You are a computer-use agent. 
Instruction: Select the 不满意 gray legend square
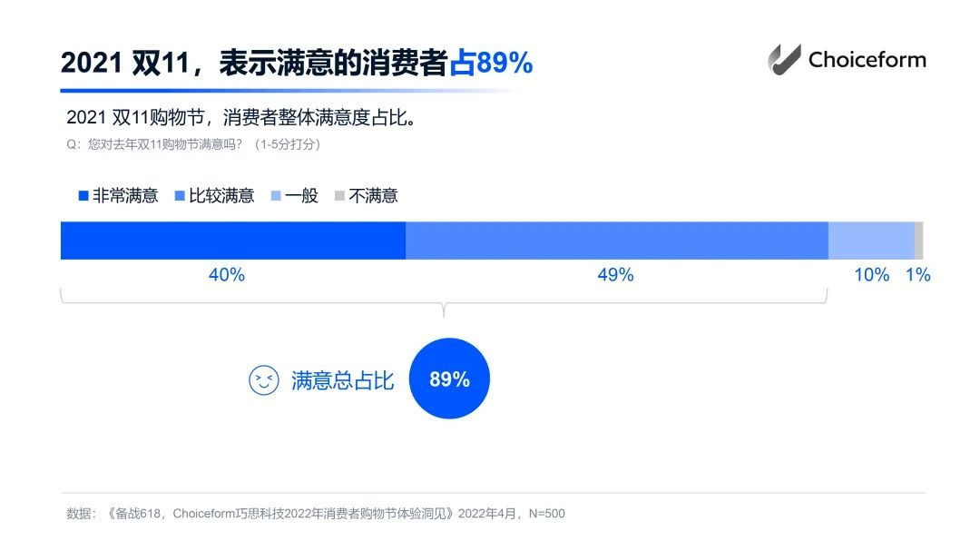[339, 196]
